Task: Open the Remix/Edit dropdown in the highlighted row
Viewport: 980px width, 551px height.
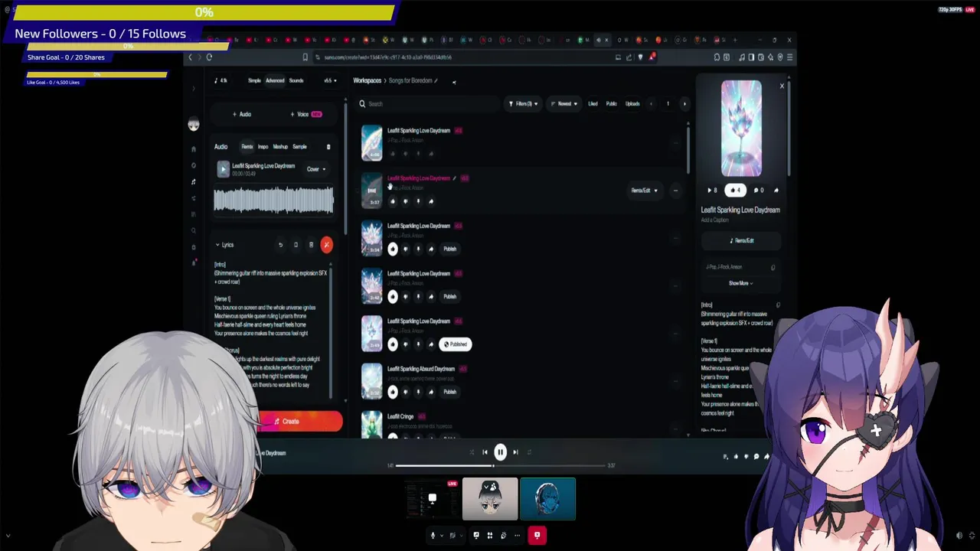Action: pos(644,191)
